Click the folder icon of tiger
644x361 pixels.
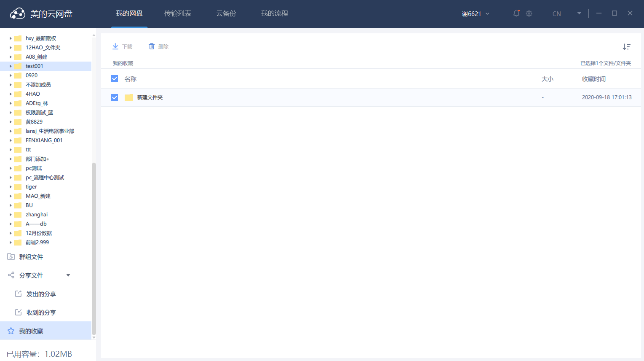[x=18, y=187]
